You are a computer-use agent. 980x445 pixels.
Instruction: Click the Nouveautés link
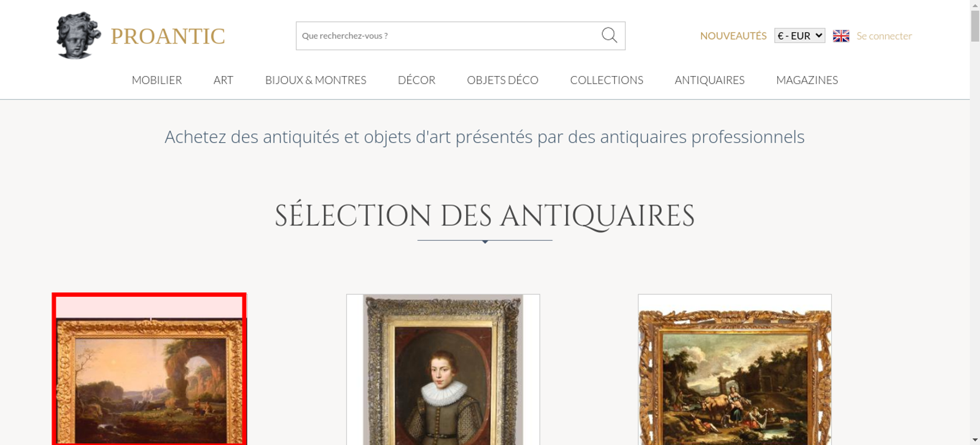point(733,36)
